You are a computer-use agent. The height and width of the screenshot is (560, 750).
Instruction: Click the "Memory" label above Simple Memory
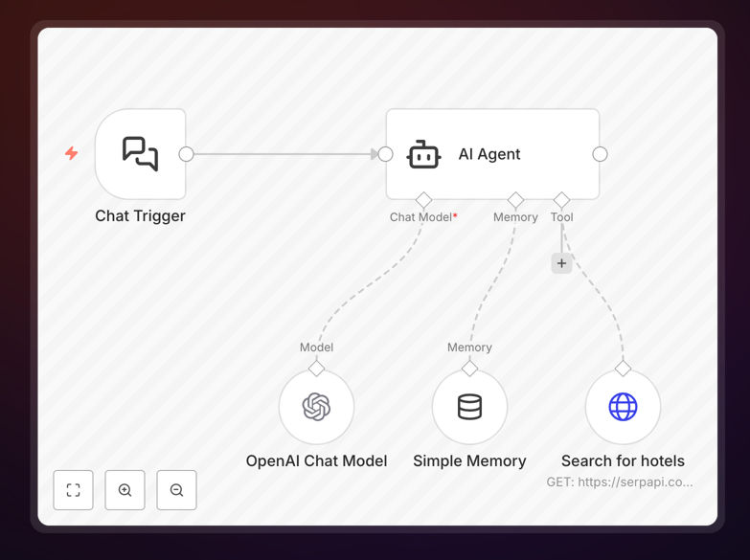click(x=469, y=347)
